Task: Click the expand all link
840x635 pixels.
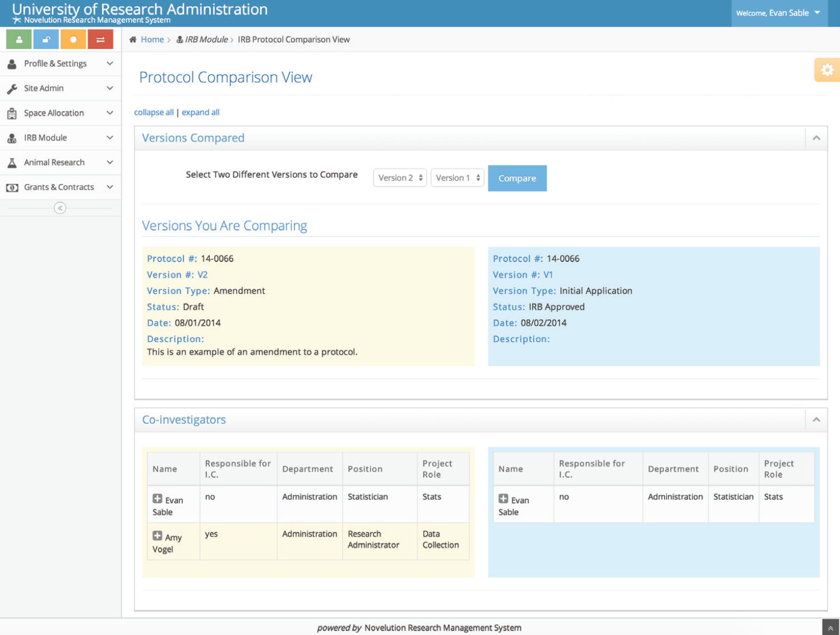Action: click(200, 112)
